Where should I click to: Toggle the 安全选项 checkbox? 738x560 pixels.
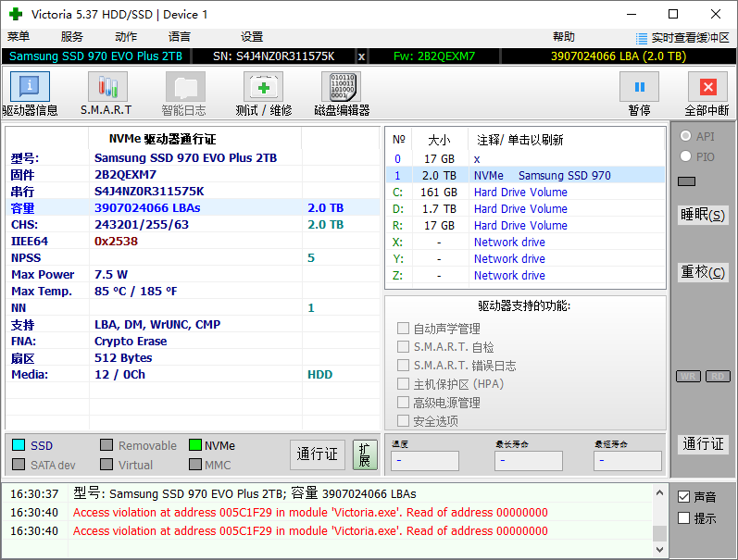coord(403,421)
